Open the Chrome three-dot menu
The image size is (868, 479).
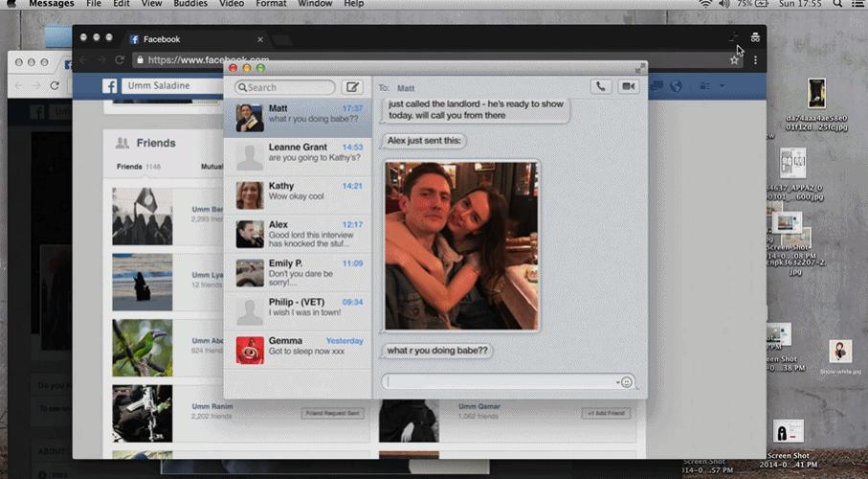[755, 59]
